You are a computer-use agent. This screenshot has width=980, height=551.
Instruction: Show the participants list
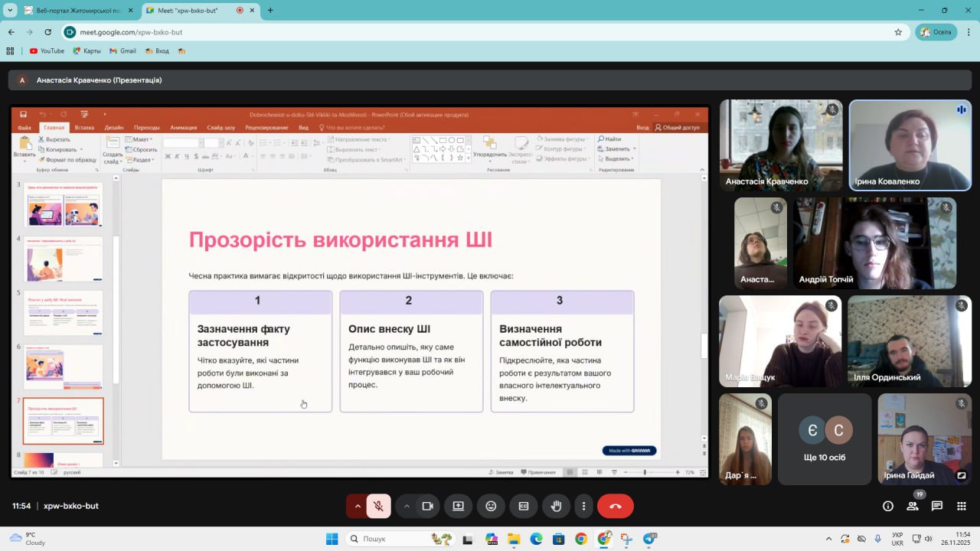tap(913, 506)
